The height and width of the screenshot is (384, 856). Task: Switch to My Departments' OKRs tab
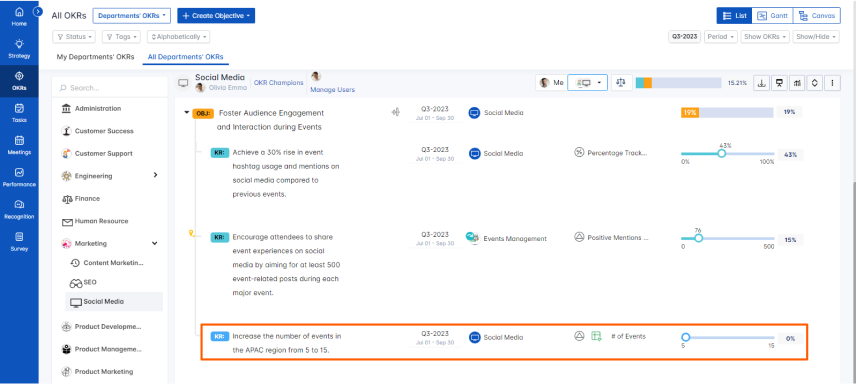(96, 57)
